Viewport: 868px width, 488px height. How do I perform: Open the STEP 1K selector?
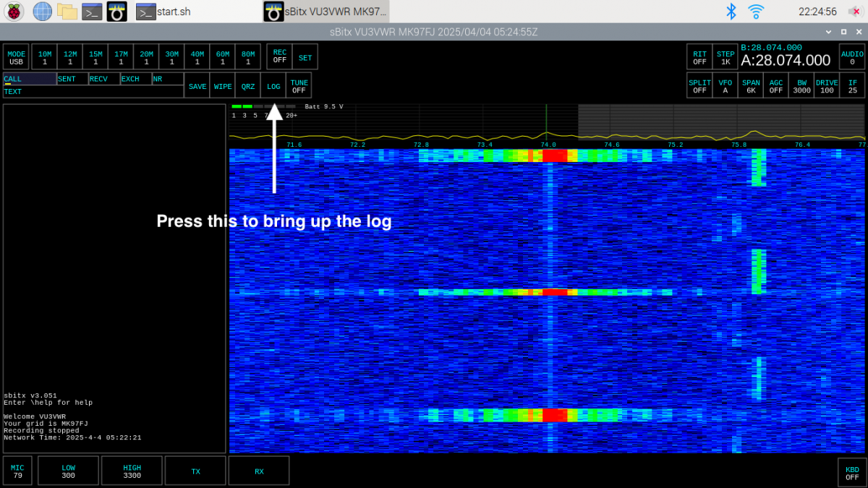[725, 57]
